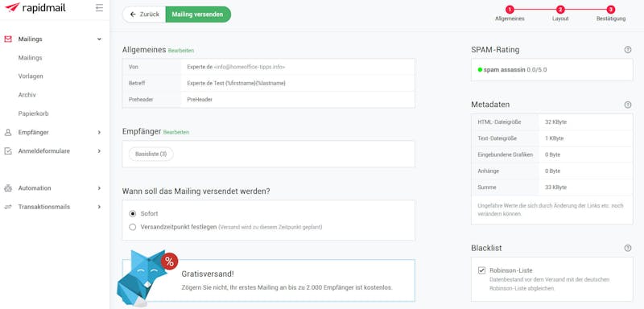Click the Anmeldeformulare checklist icon
Screen dimensions: 644x309
pyautogui.click(x=8, y=151)
